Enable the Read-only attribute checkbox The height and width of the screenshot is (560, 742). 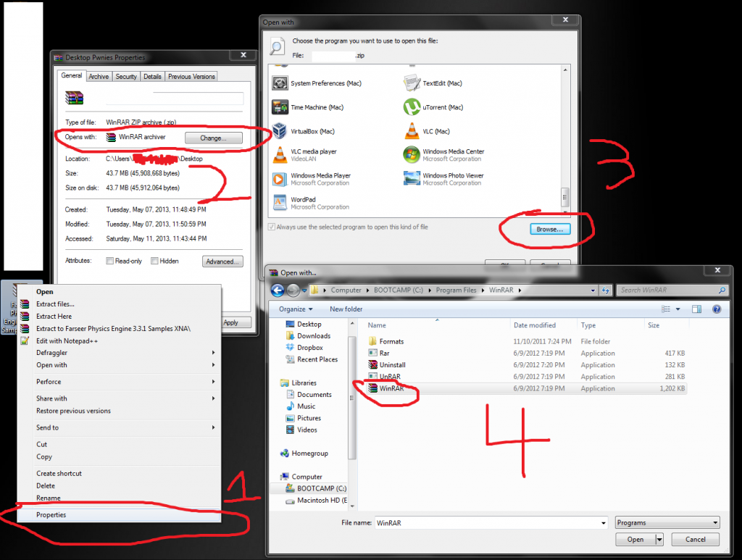click(x=110, y=261)
